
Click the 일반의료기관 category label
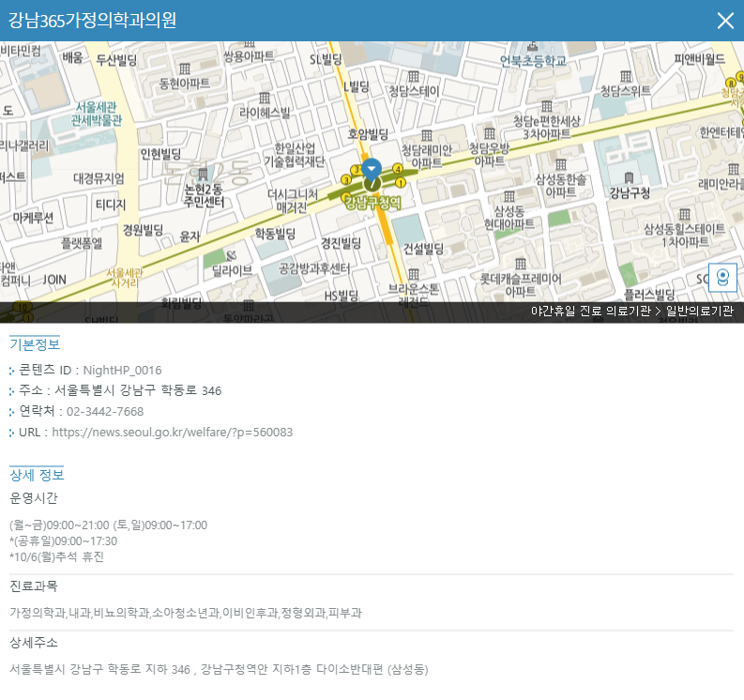[x=699, y=311]
